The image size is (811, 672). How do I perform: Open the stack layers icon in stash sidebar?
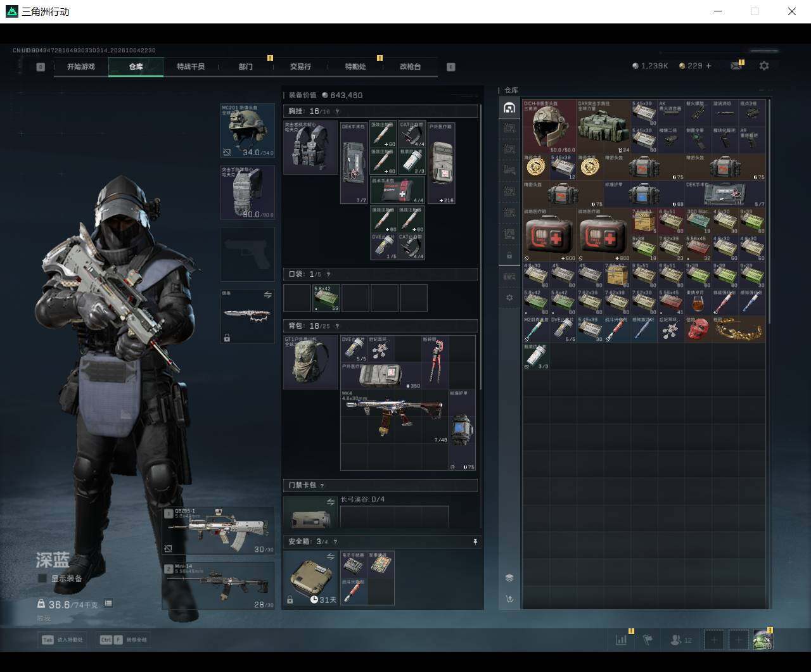(509, 578)
